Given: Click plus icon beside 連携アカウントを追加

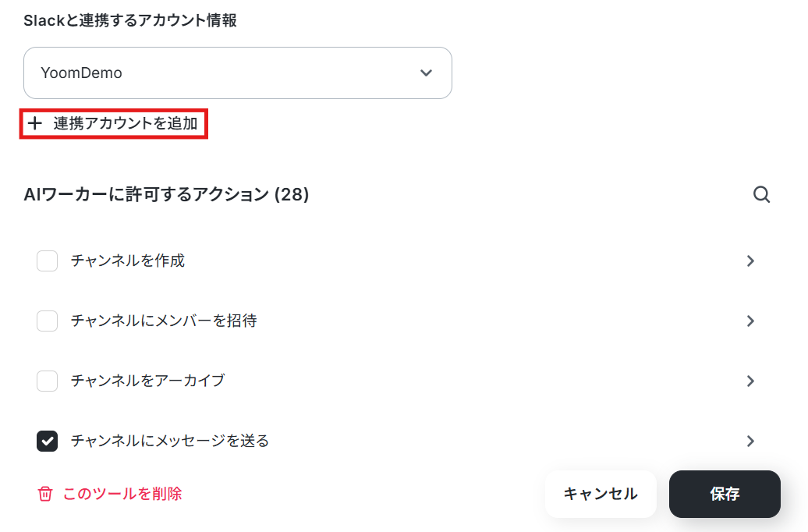Looking at the screenshot, I should point(34,123).
